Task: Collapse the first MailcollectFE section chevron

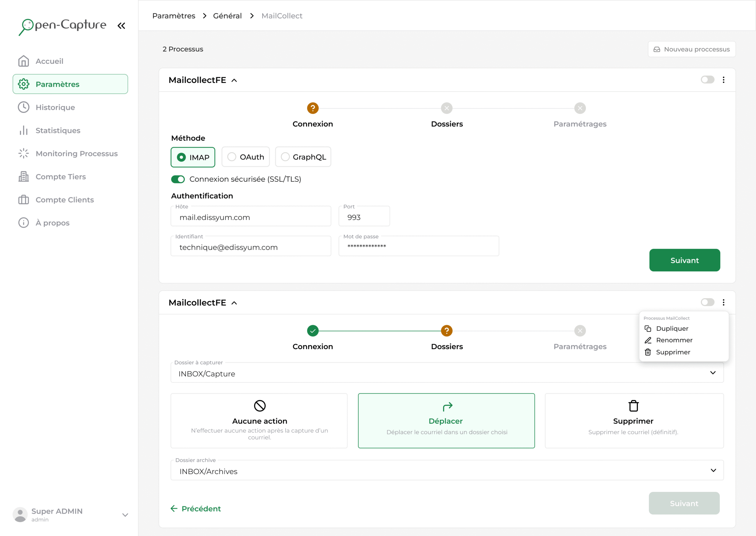Action: pos(234,80)
